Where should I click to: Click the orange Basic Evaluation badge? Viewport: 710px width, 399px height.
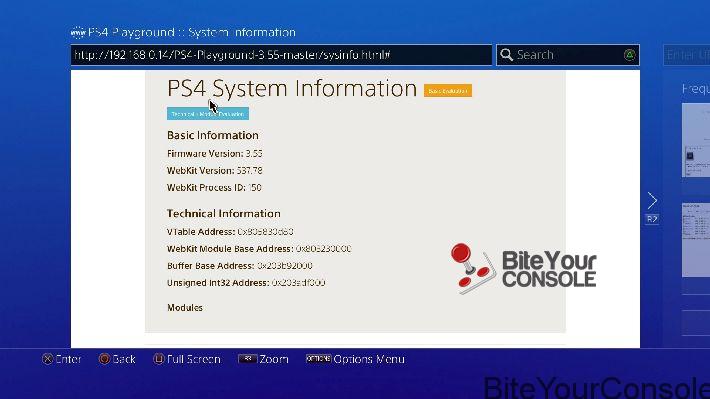[x=448, y=91]
